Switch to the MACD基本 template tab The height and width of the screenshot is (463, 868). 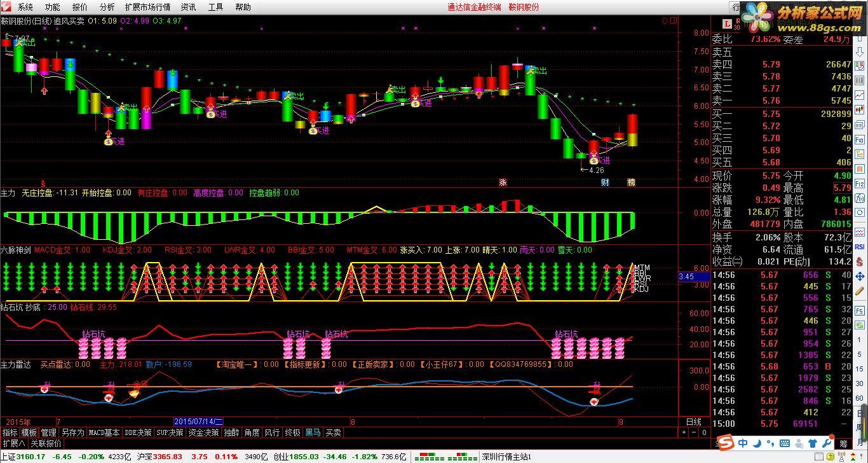(104, 432)
